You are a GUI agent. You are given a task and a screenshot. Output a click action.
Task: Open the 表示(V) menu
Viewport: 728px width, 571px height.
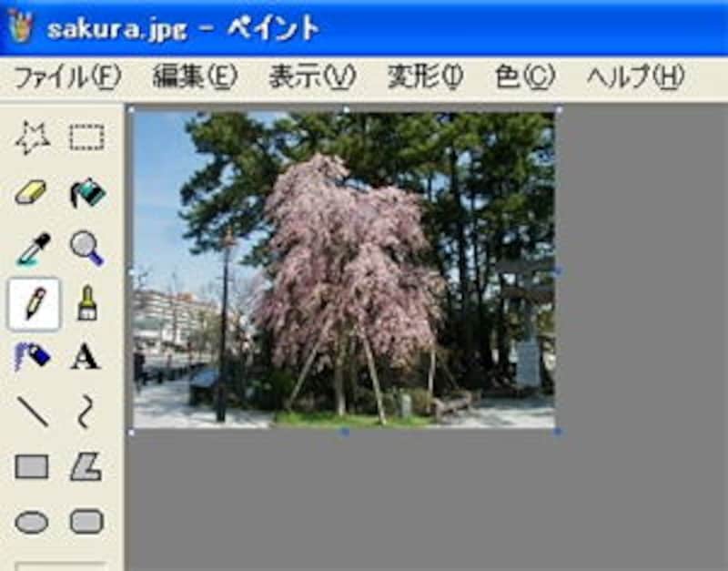[312, 76]
